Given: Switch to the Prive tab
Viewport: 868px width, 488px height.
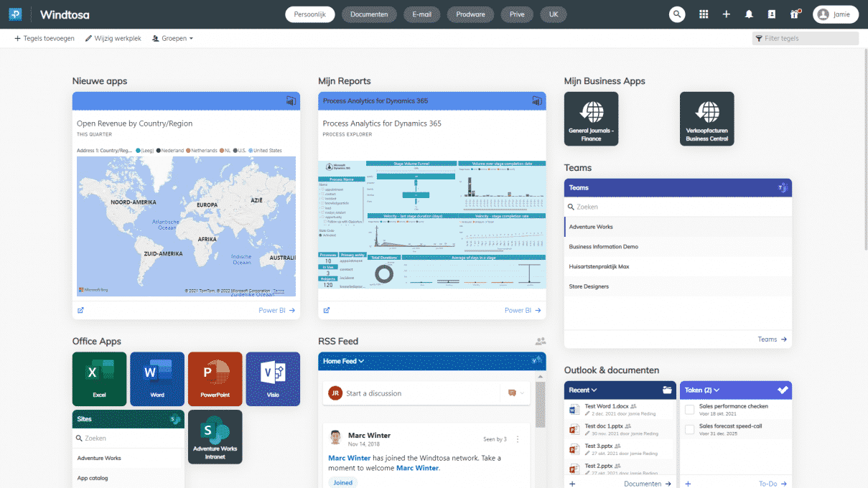Looking at the screenshot, I should (517, 14).
